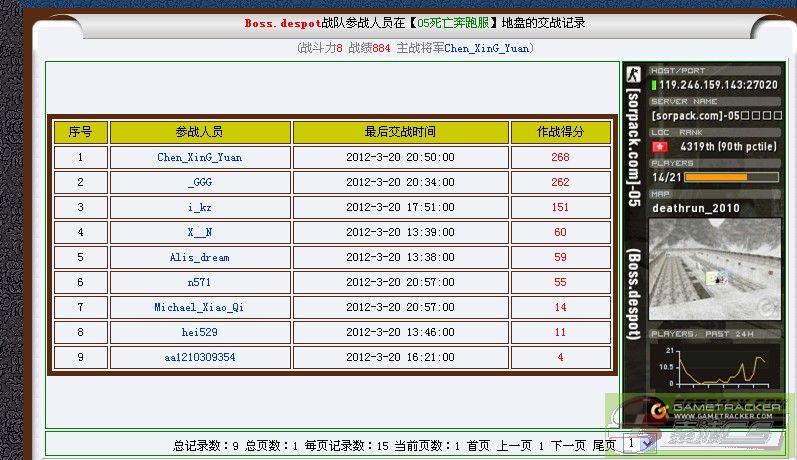The image size is (797, 460).
Task: Open player Michael_Xiao_Qi profile link
Action: (x=199, y=307)
